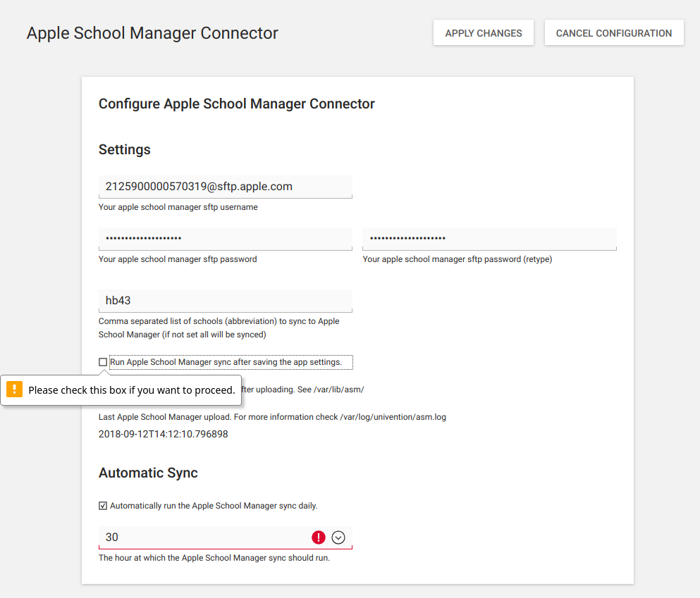Uncheck the automatically run sync daily checkbox
The image size is (700, 598).
(x=104, y=506)
